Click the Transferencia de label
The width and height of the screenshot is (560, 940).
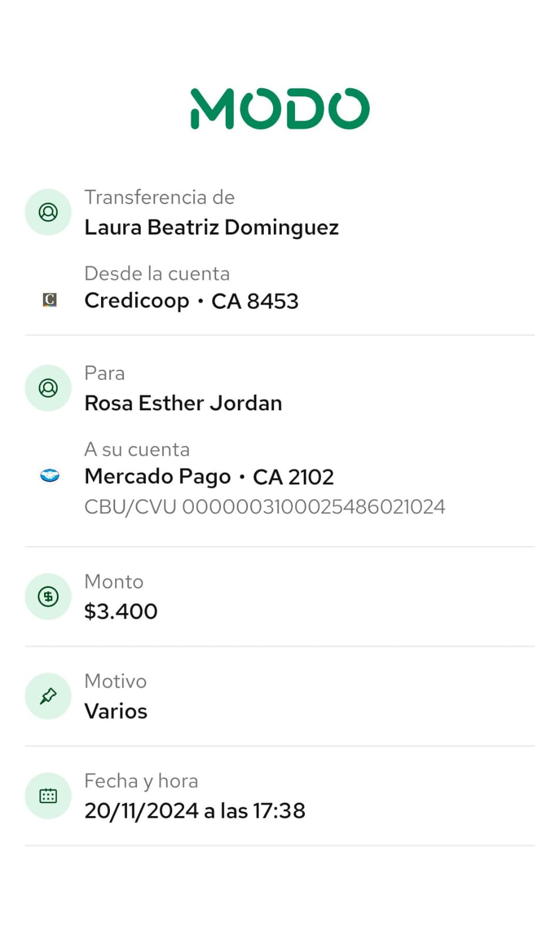[159, 198]
